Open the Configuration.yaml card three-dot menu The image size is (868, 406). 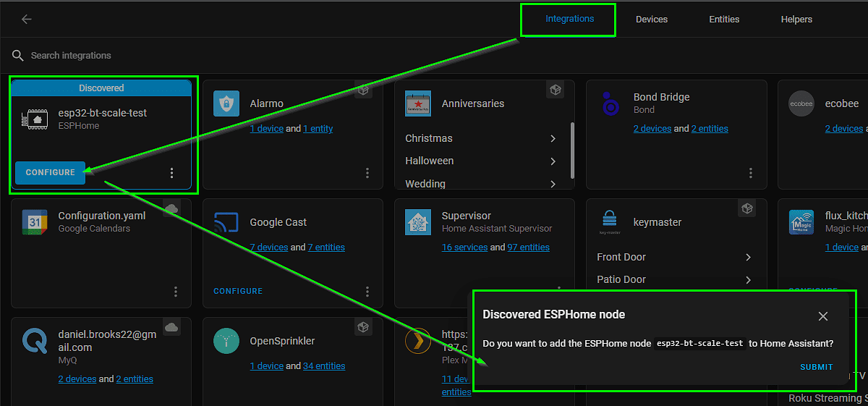pos(176,292)
